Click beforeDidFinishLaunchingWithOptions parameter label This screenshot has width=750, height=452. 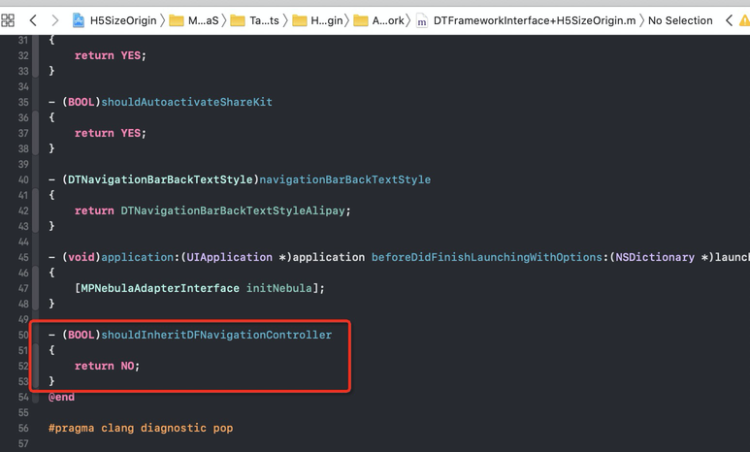click(486, 257)
